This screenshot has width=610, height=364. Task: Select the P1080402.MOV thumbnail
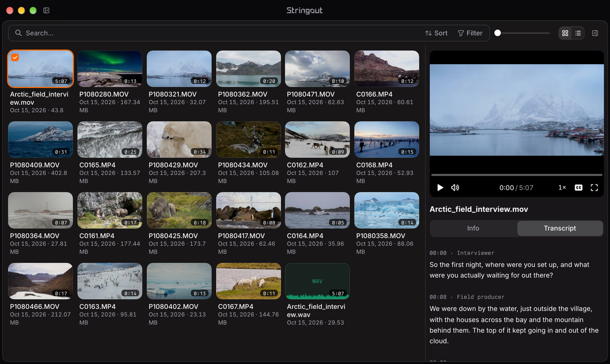[x=179, y=281]
